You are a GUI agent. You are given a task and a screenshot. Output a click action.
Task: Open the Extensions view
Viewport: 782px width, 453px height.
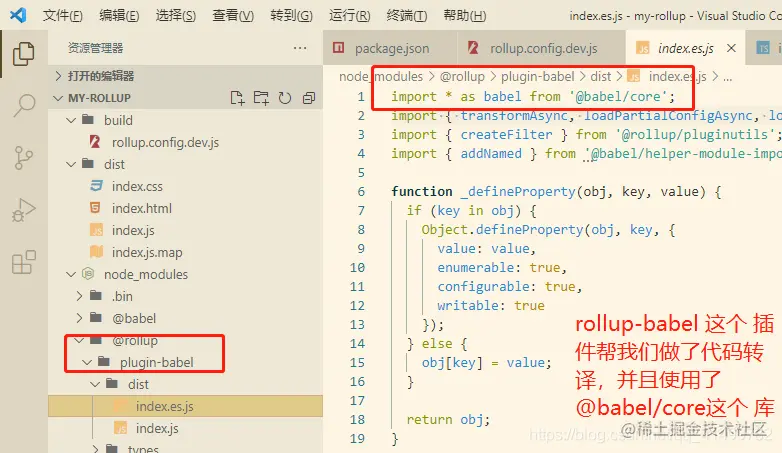(23, 262)
